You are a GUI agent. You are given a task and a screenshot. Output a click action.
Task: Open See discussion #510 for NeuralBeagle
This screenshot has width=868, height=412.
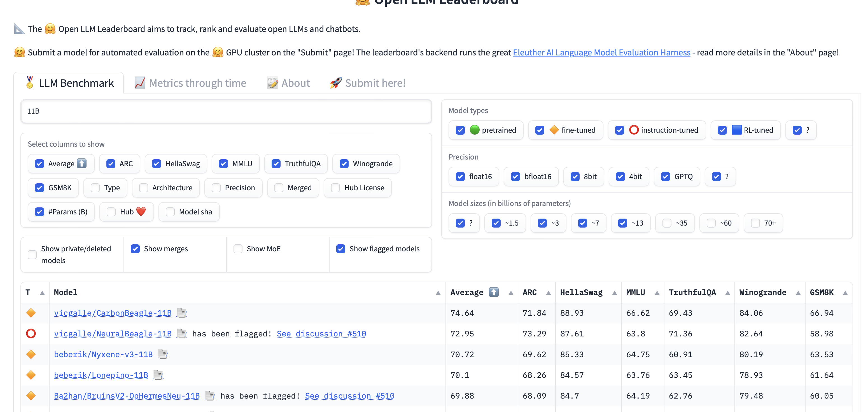(x=321, y=334)
